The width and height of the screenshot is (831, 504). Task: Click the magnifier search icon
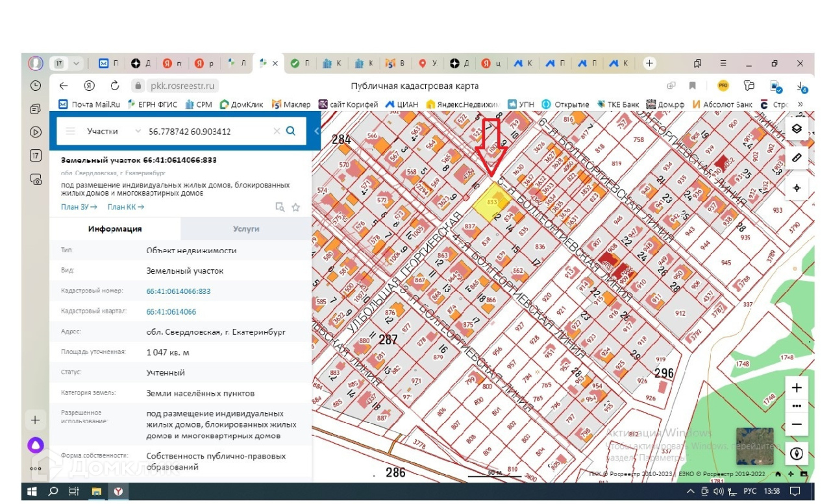click(291, 131)
